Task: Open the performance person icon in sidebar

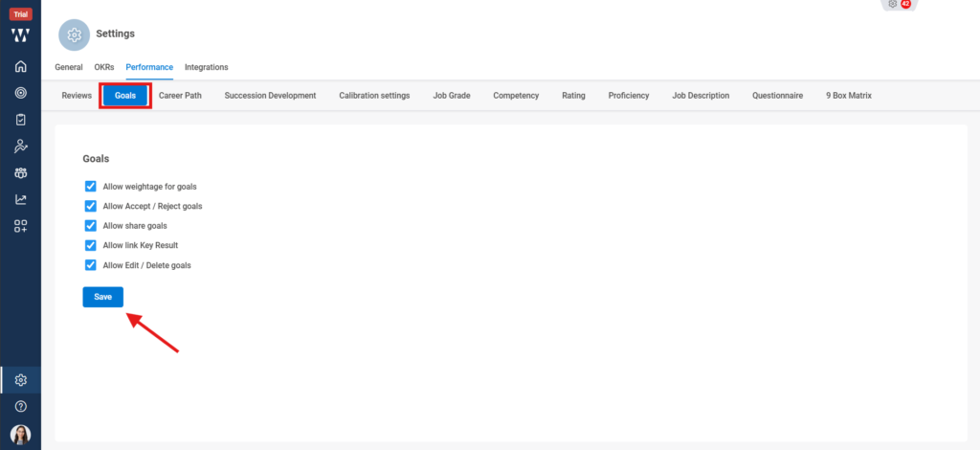Action: 21,146
